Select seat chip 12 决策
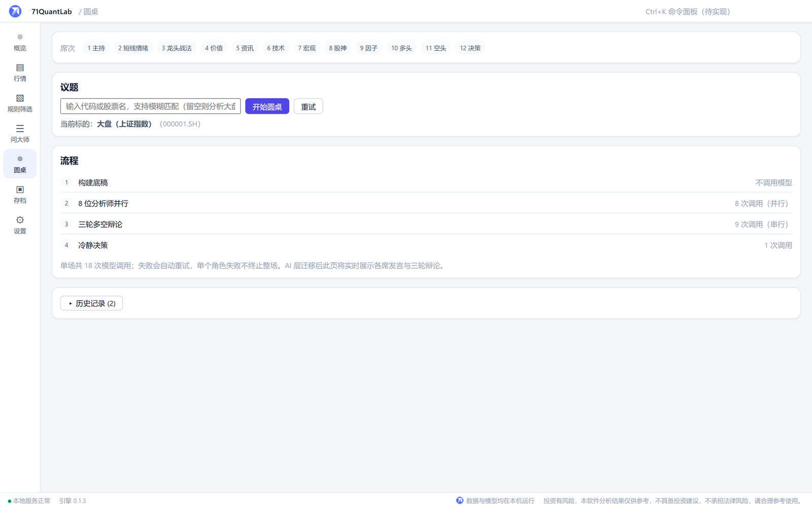This screenshot has height=508, width=812. [470, 48]
